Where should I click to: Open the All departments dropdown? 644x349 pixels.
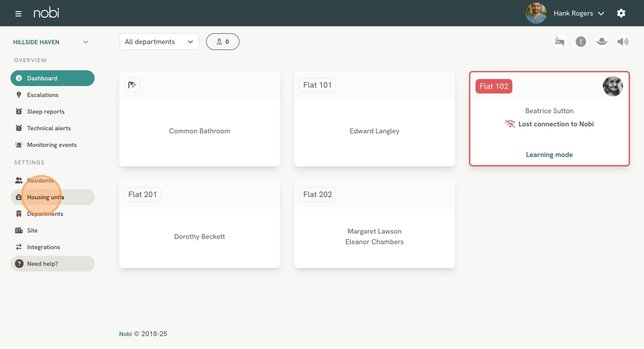(159, 41)
